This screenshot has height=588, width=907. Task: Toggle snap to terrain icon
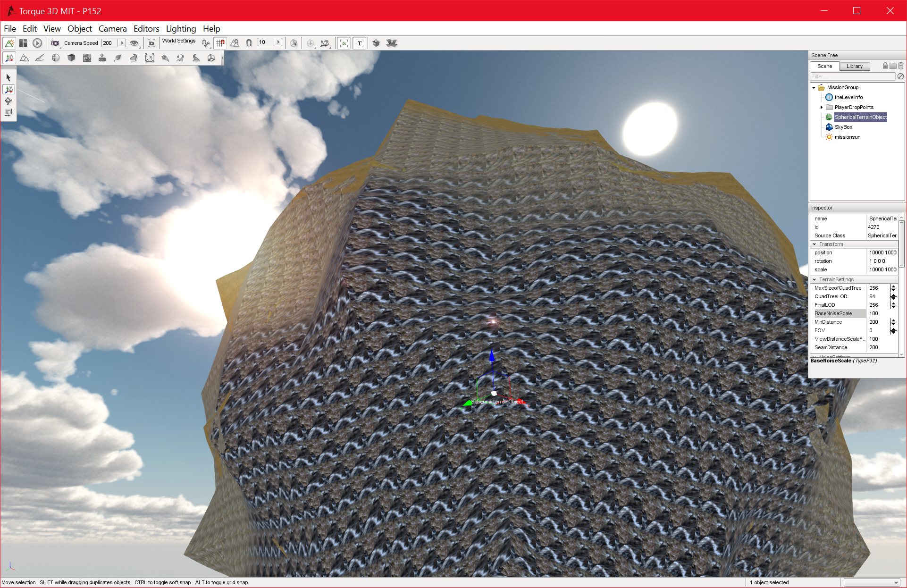[x=235, y=43]
